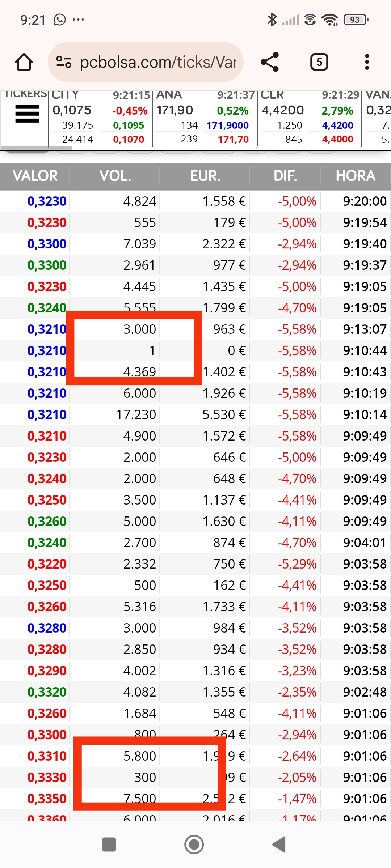Click volume 17.230 cell
The width and height of the screenshot is (391, 868).
click(x=136, y=414)
